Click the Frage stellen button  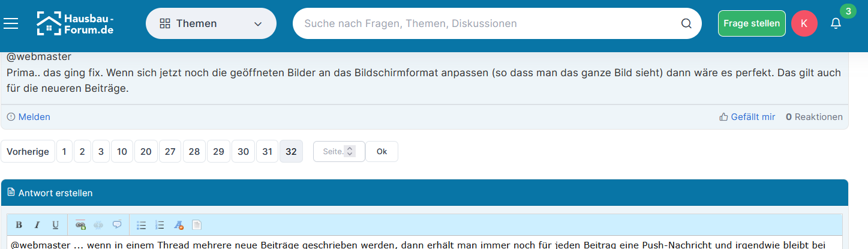(x=751, y=23)
